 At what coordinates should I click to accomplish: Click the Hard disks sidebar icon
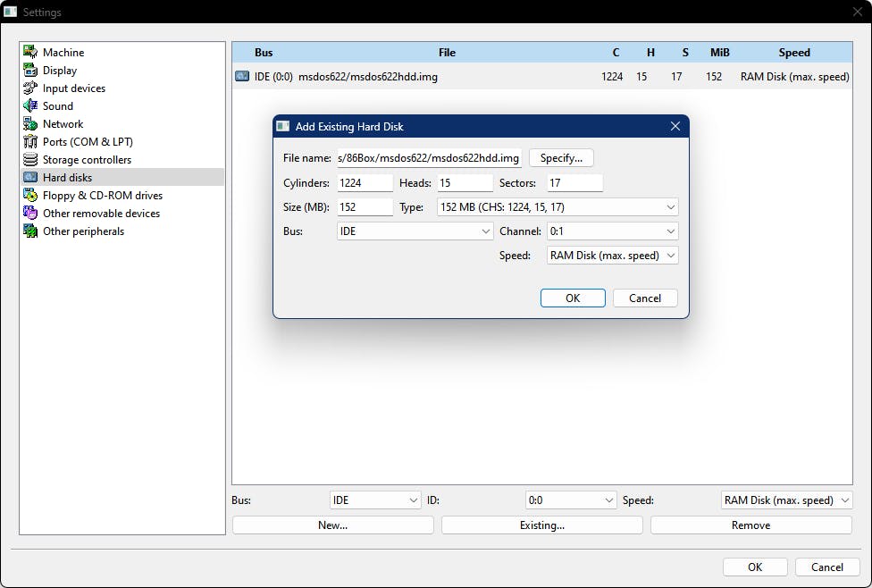[30, 177]
